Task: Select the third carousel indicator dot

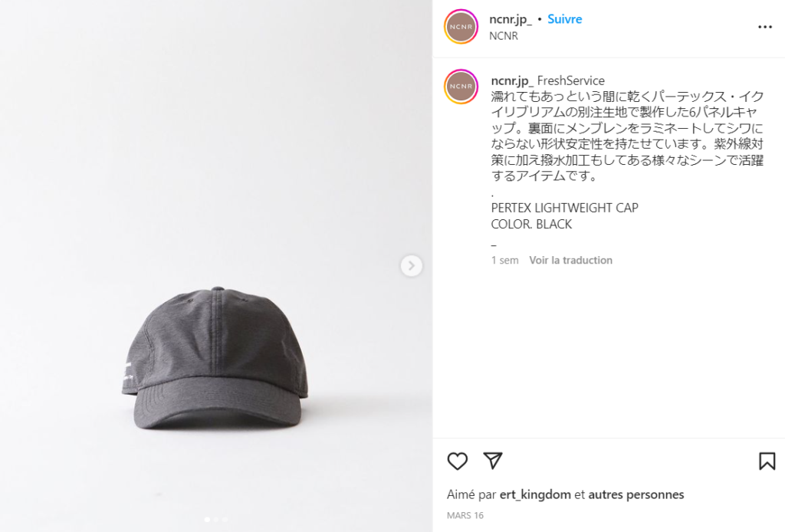Action: pyautogui.click(x=225, y=520)
